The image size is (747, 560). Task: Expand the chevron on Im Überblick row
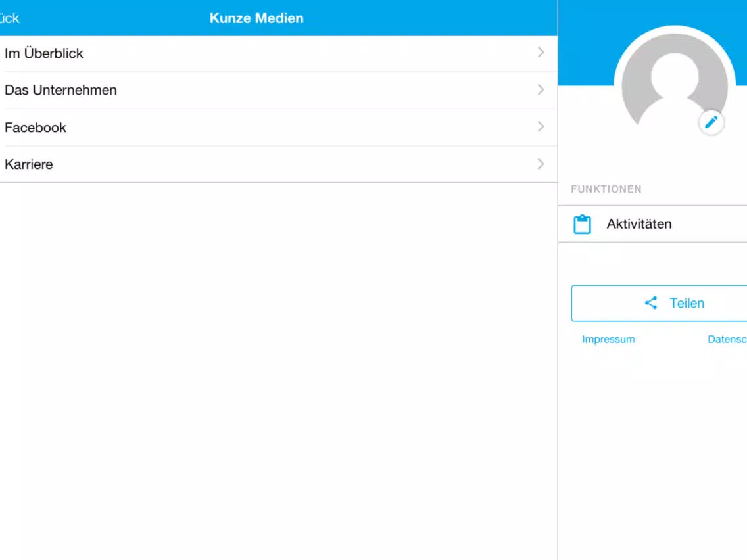[541, 53]
